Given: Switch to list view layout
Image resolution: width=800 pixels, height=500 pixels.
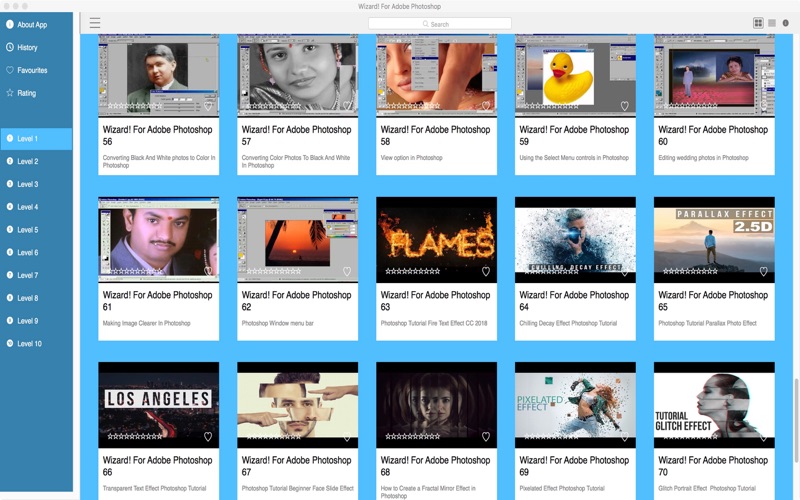Looking at the screenshot, I should (x=772, y=23).
